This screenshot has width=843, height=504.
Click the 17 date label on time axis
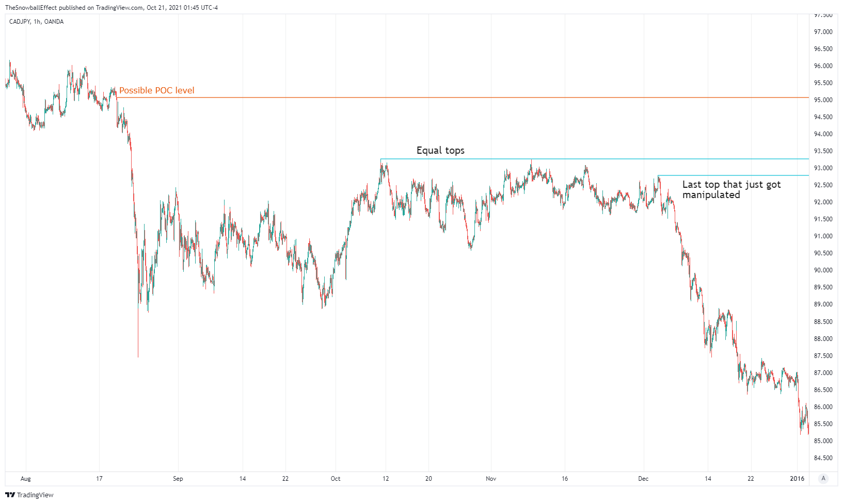tap(99, 479)
